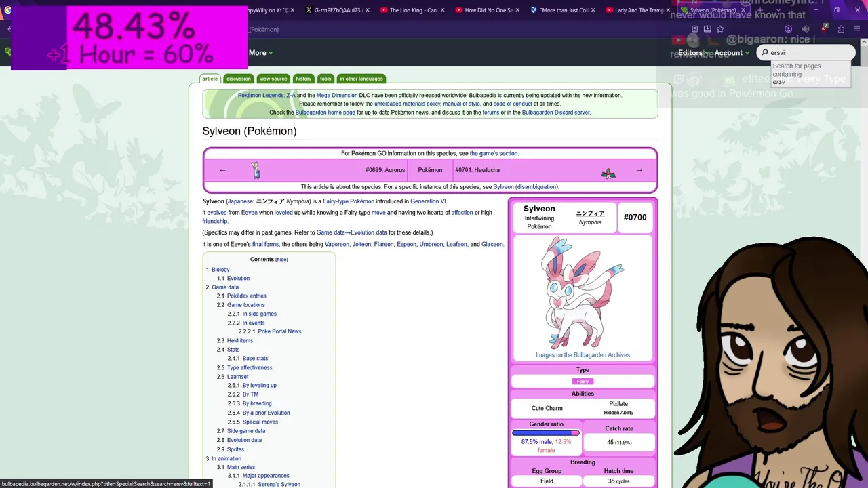Open the extensions puzzle icon
868x488 pixels.
point(841,29)
